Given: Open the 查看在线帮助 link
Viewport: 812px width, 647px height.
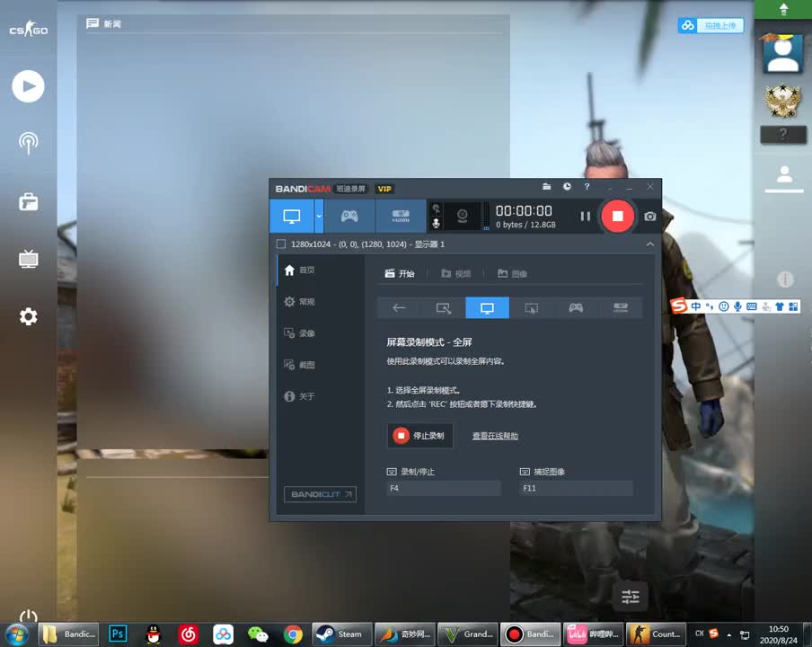Looking at the screenshot, I should (x=495, y=435).
